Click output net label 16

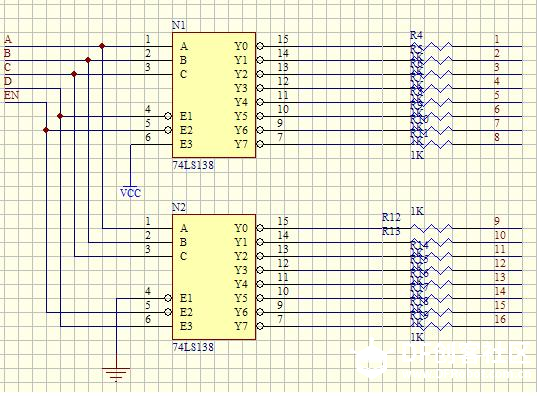500,319
